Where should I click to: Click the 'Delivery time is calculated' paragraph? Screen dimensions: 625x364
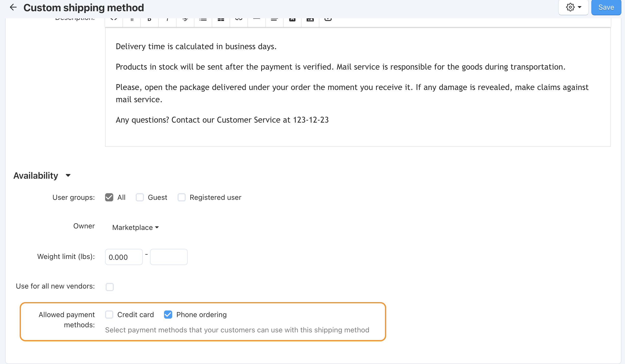point(196,46)
